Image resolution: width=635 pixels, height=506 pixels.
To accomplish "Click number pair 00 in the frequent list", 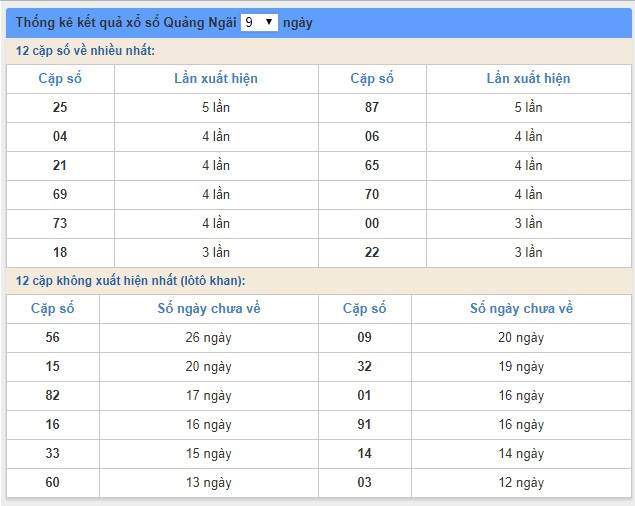I will click(x=372, y=223).
